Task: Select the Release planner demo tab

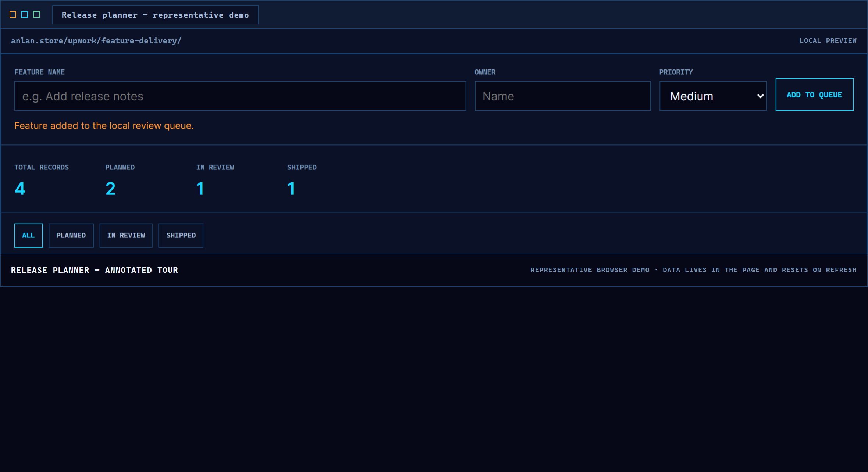Action: click(x=155, y=15)
